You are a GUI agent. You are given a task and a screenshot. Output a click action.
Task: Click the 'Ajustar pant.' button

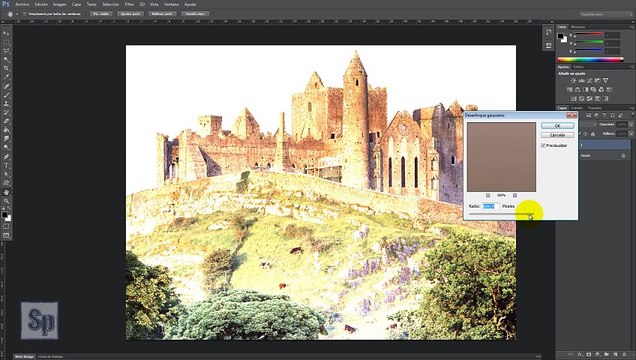pos(131,14)
